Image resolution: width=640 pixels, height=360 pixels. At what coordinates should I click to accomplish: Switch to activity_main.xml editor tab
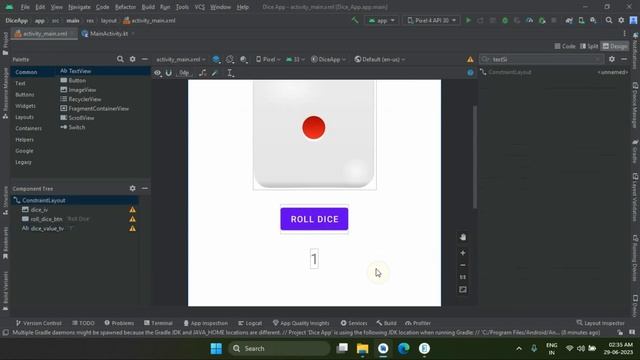(44, 34)
